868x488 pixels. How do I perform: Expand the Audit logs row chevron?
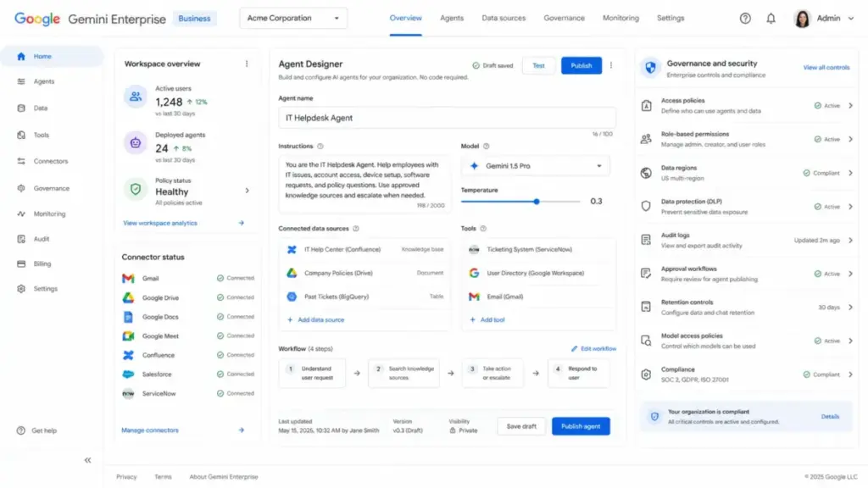[x=850, y=240]
